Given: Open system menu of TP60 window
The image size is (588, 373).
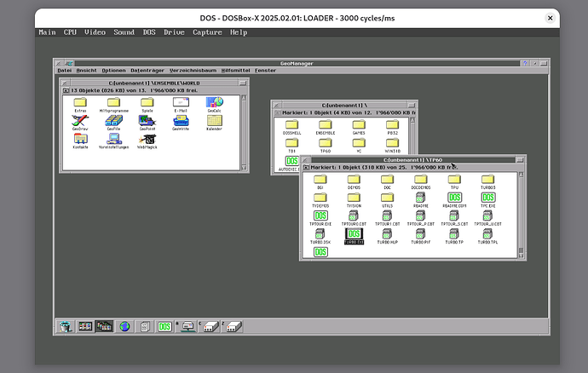Looking at the screenshot, I should click(x=305, y=160).
